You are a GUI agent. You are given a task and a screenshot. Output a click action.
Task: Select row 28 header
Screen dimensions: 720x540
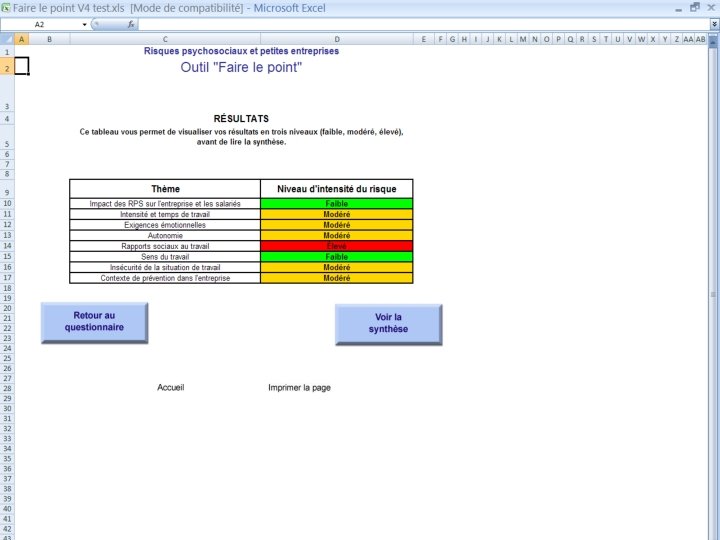pyautogui.click(x=7, y=388)
